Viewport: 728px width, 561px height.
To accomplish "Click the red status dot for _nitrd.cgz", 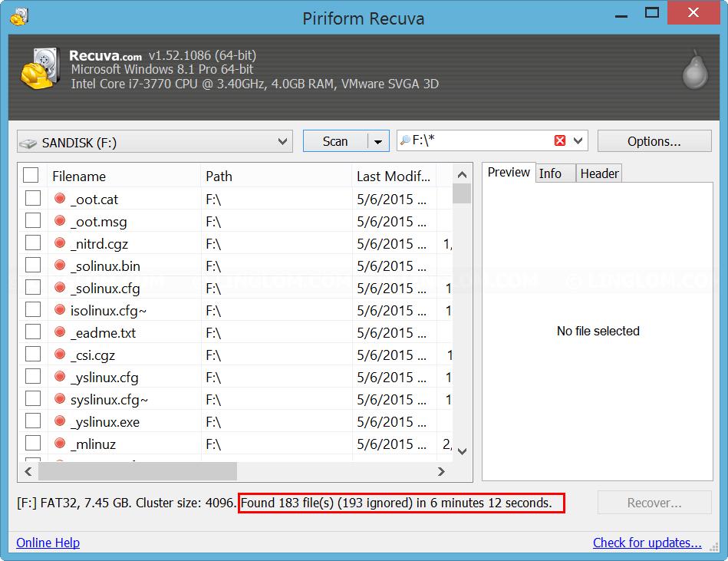I will [x=59, y=243].
